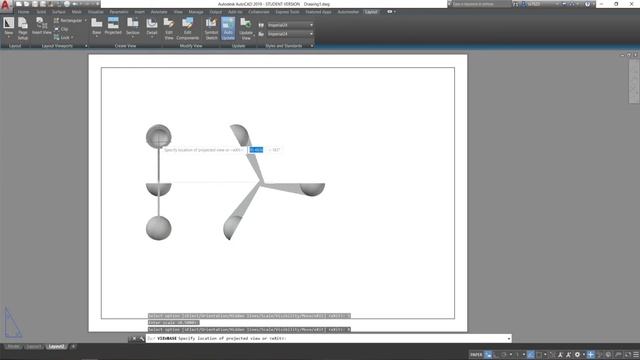
Task: Click the Help question mark icon
Action: tap(587, 4)
